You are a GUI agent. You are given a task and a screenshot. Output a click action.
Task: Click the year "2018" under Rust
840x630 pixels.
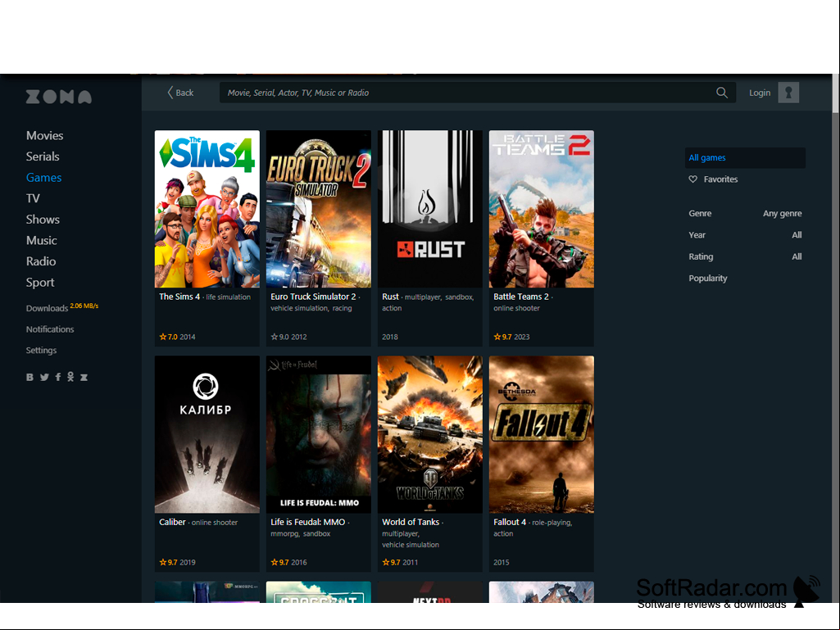tap(390, 337)
